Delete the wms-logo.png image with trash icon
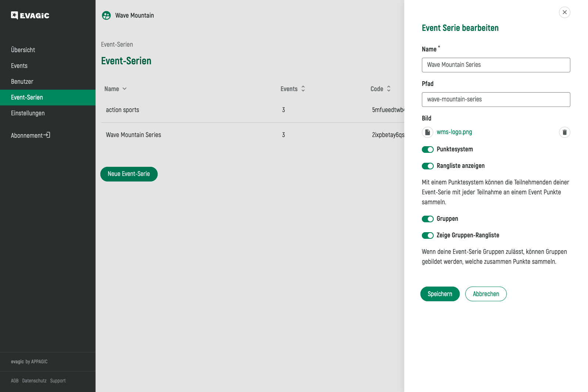588x392 pixels. click(x=564, y=132)
